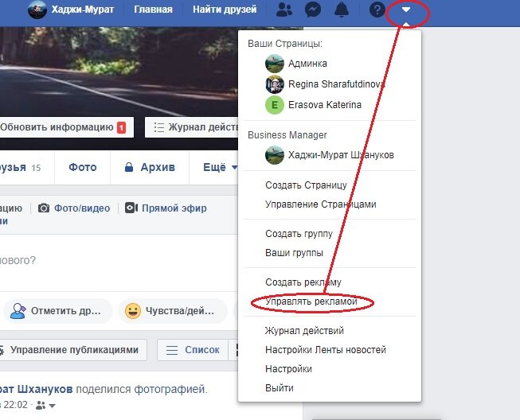This screenshot has height=420, width=520.
Task: Open Настройки in the dropdown menu
Action: click(x=288, y=369)
